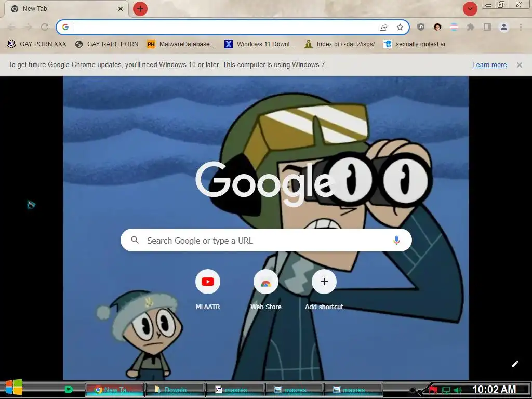
Task: Customize this page with the pencil icon
Action: pyautogui.click(x=515, y=364)
